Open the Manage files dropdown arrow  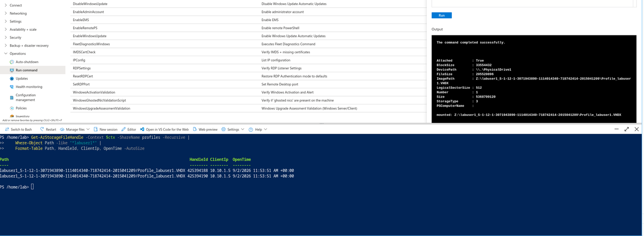click(x=88, y=129)
